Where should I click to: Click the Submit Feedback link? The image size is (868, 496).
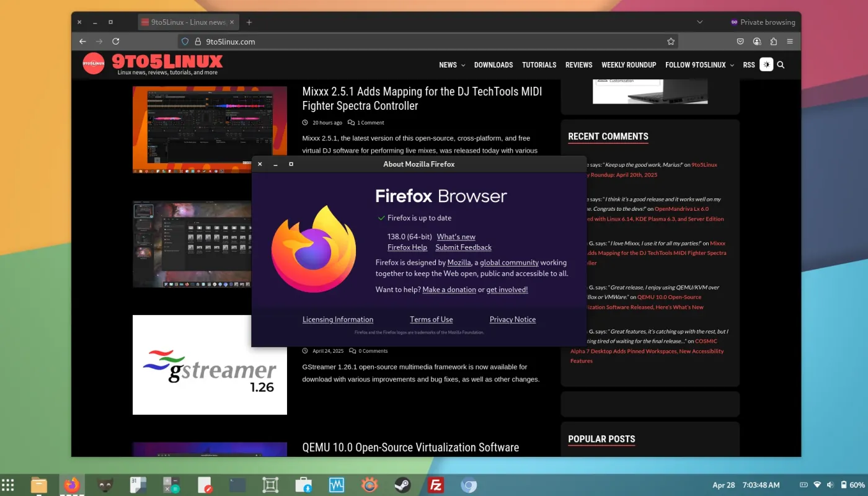(463, 247)
